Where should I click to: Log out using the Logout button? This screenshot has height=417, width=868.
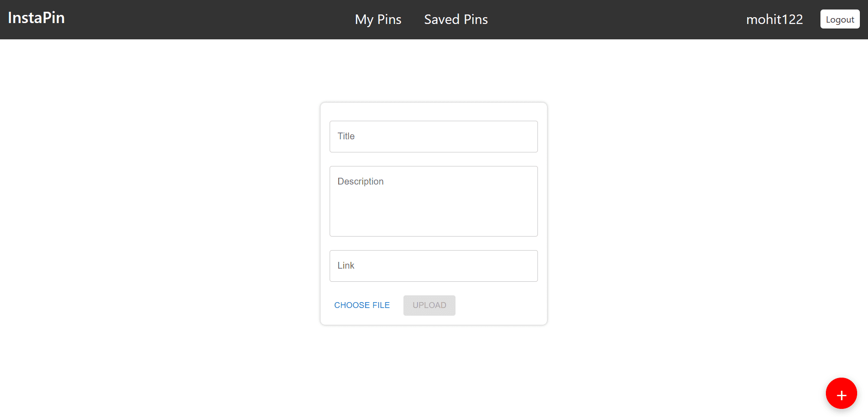(840, 19)
